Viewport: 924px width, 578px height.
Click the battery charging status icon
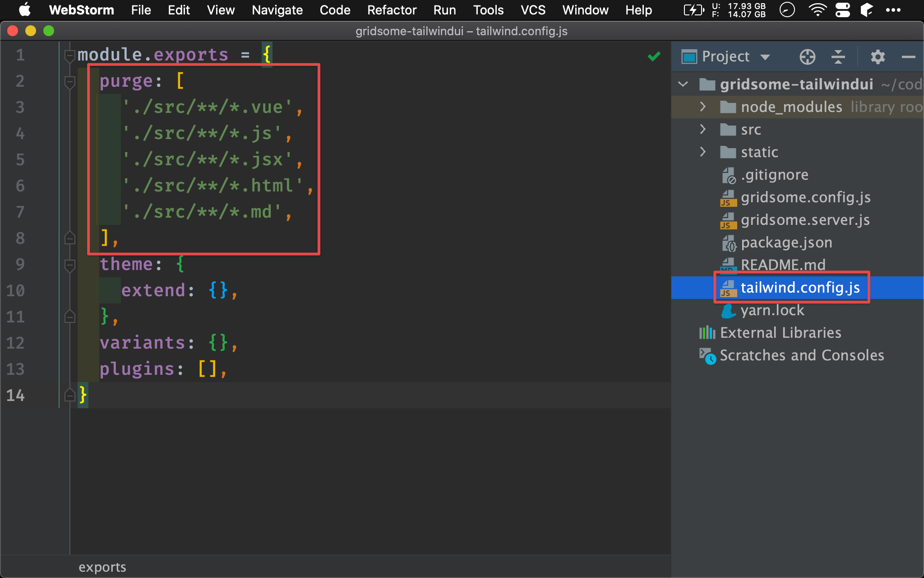pyautogui.click(x=694, y=10)
